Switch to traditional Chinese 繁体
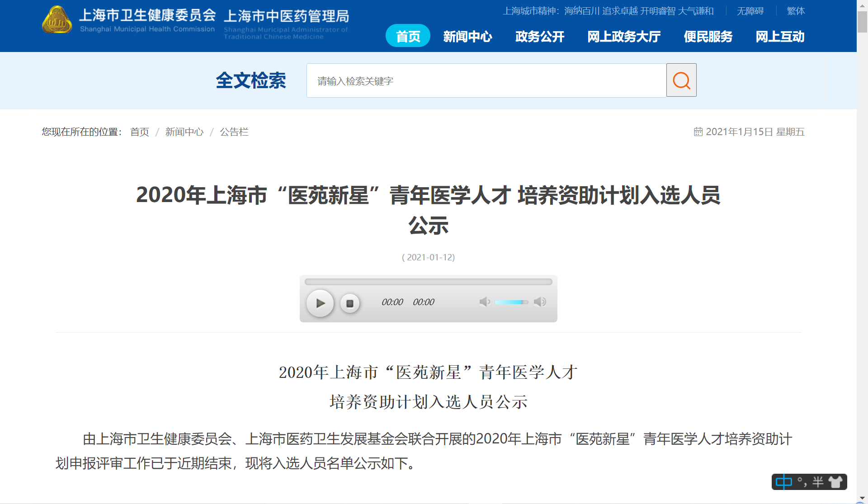Screen dimensions: 868x504 click(796, 11)
